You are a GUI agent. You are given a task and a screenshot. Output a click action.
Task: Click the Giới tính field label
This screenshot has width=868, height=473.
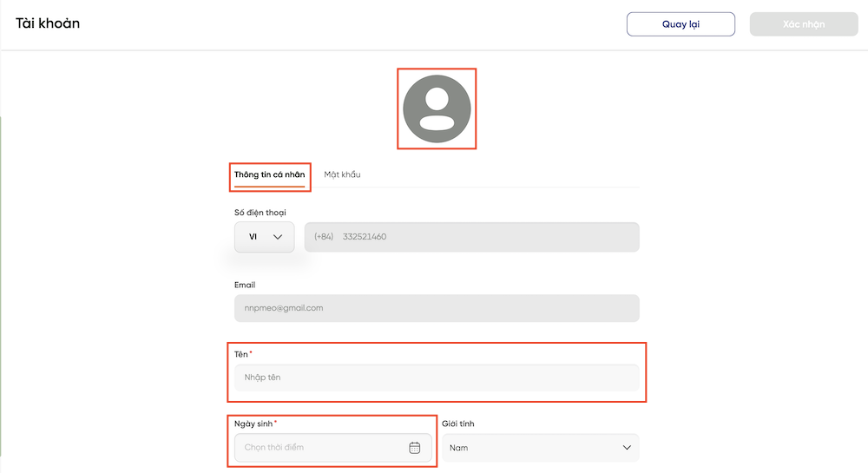pos(457,424)
